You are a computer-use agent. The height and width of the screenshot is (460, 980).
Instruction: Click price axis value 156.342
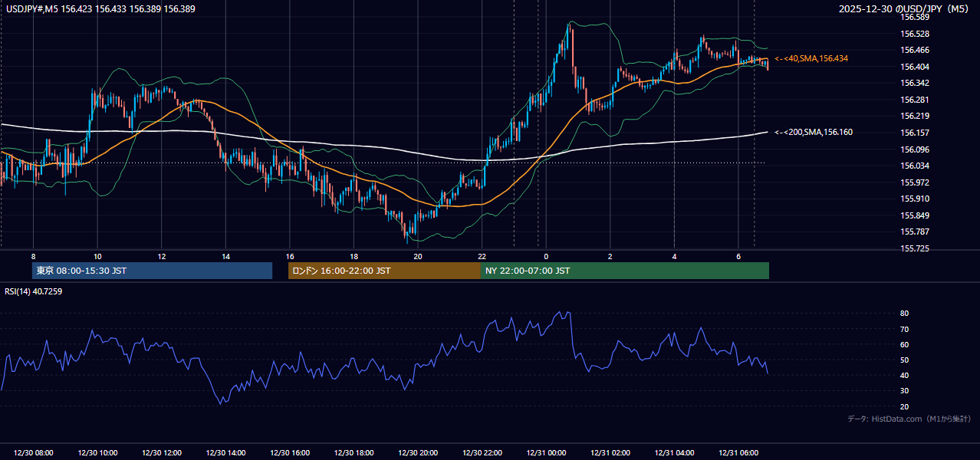point(914,83)
